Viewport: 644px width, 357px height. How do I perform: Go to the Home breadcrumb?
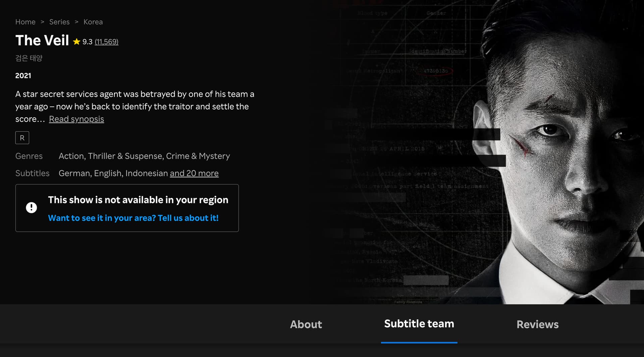point(25,22)
